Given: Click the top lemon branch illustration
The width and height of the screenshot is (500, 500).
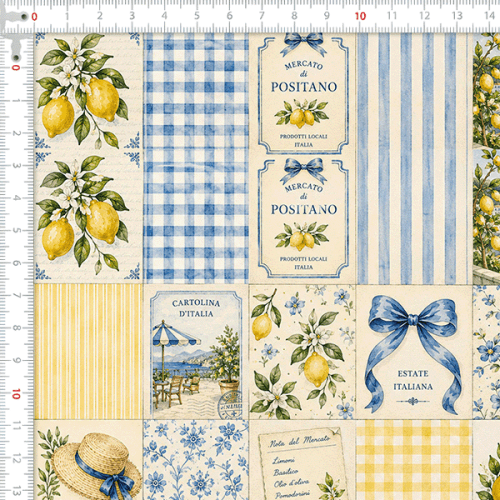Looking at the screenshot, I should point(83,90).
